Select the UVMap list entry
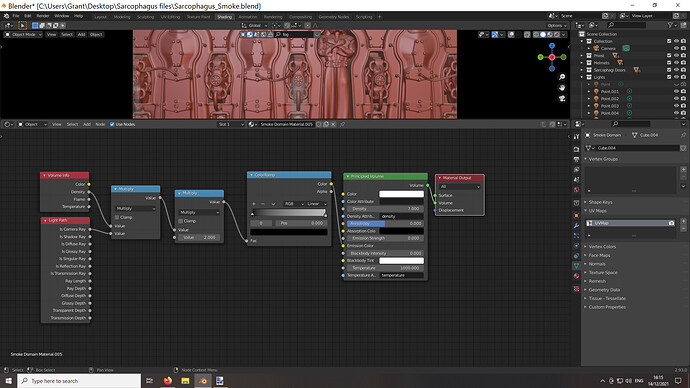The width and height of the screenshot is (690, 388). click(x=631, y=223)
